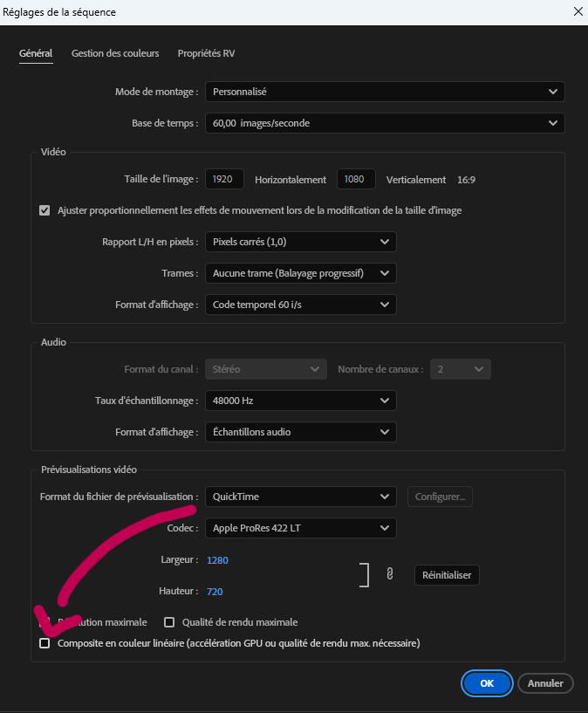Open the video Format d'affichage dropdown
The height and width of the screenshot is (713, 588).
pos(301,305)
